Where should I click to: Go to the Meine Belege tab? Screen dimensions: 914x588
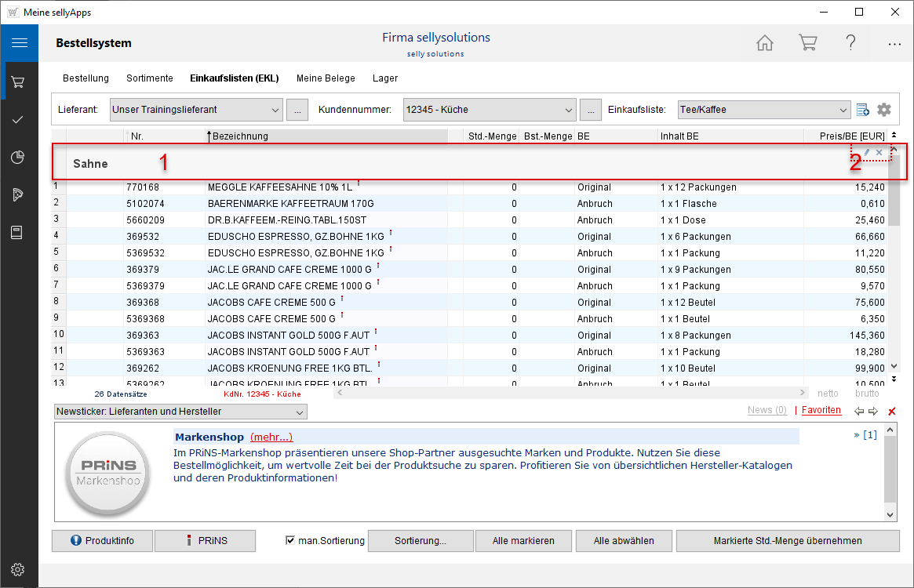326,78
